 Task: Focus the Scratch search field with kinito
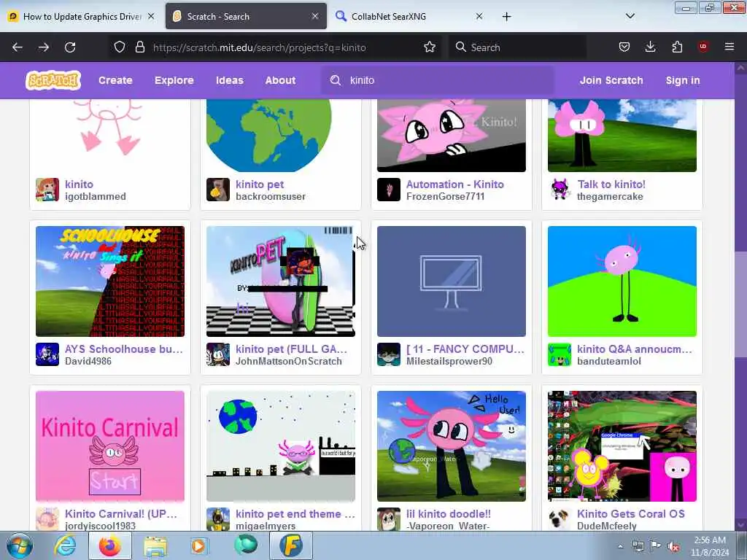[x=438, y=80]
